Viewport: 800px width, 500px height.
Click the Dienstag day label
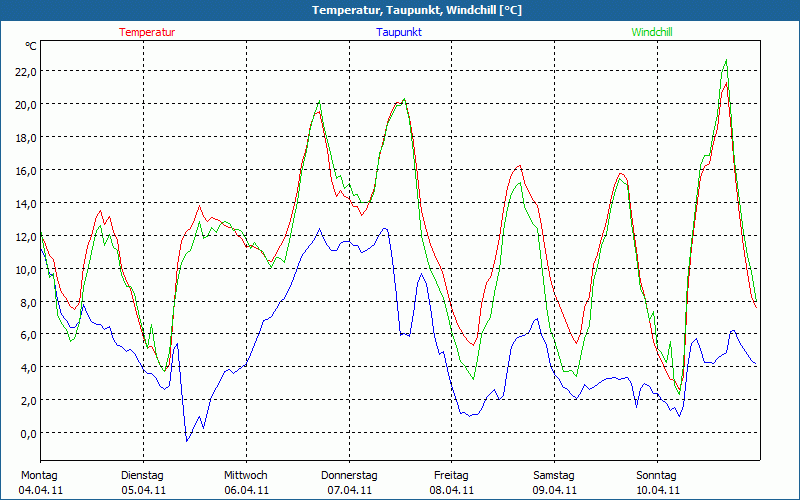coord(142,476)
